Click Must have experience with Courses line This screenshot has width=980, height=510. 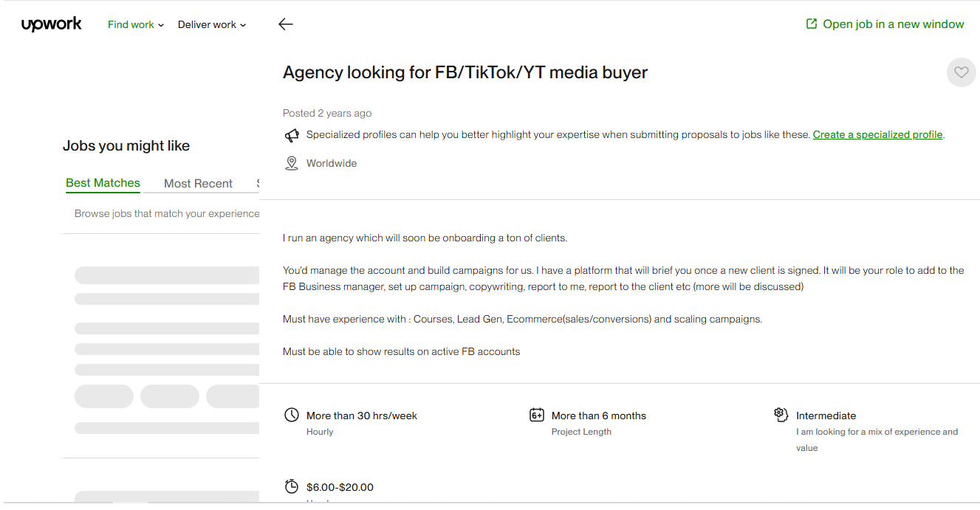[x=522, y=319]
